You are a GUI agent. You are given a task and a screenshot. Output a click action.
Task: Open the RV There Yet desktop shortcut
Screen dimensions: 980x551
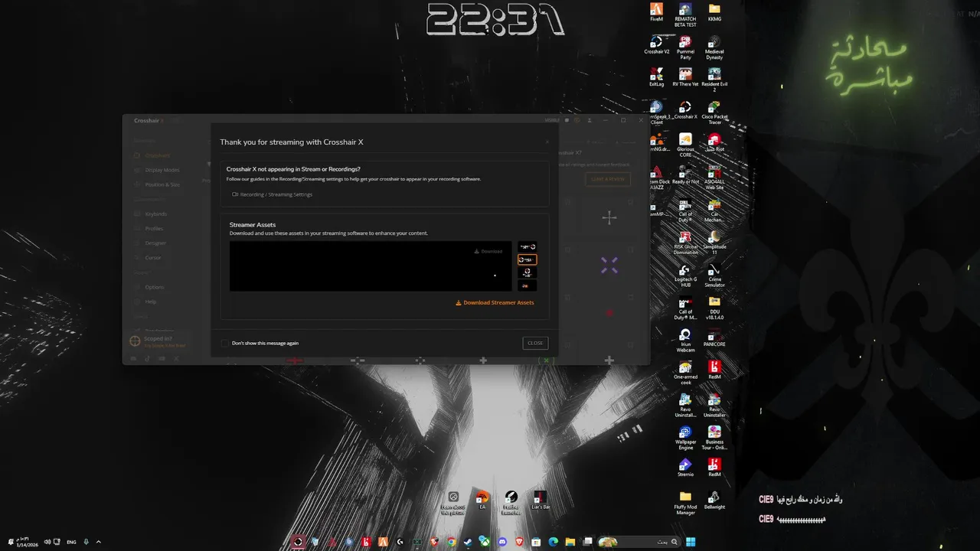click(685, 77)
